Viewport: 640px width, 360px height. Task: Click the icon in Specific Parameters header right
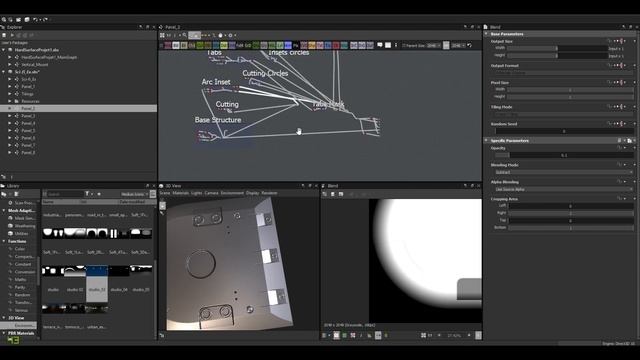(629, 140)
